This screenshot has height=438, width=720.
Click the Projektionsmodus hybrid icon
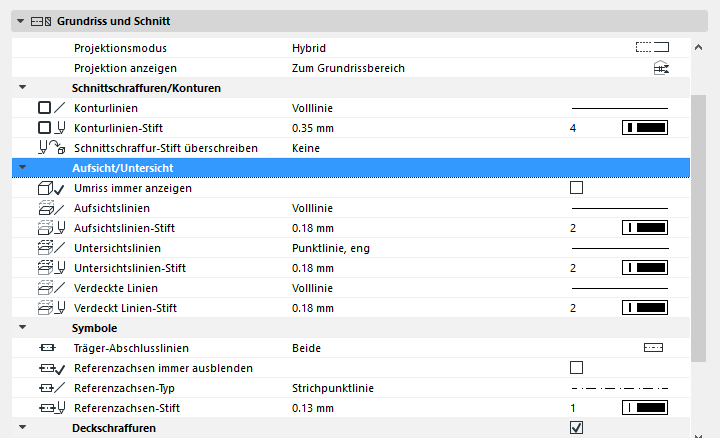(652, 47)
